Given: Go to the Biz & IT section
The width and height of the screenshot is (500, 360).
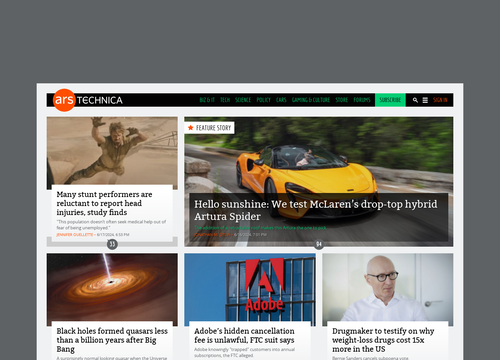Looking at the screenshot, I should coord(207,100).
